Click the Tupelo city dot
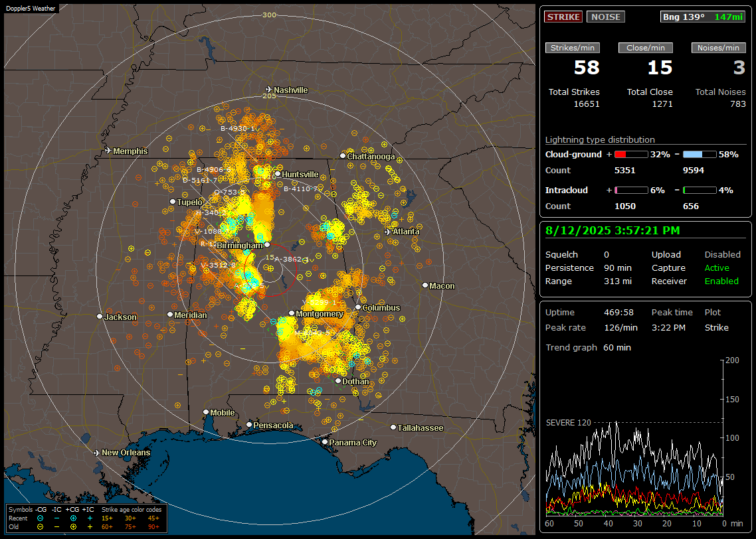Screen dimensions: 756x539 (x=173, y=201)
